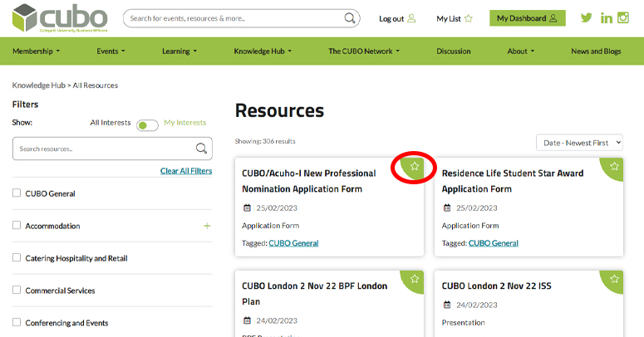Viewport: 644px width, 337px height.
Task: Star the Residence Life Student Star Award card
Action: (614, 166)
